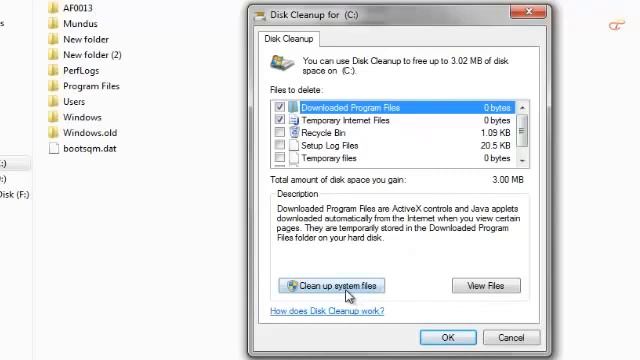Select the Setup Log Files label
Screen dimensions: 640x360
click(330, 146)
